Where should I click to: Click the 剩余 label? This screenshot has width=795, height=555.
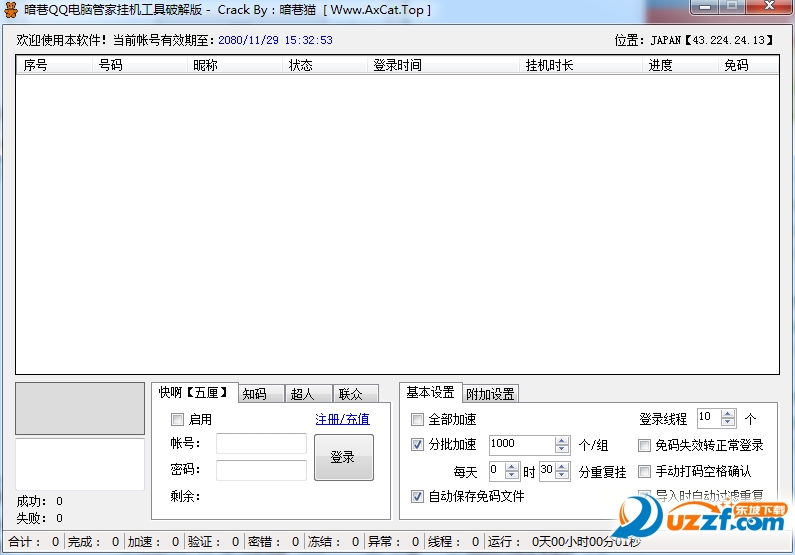click(x=185, y=496)
